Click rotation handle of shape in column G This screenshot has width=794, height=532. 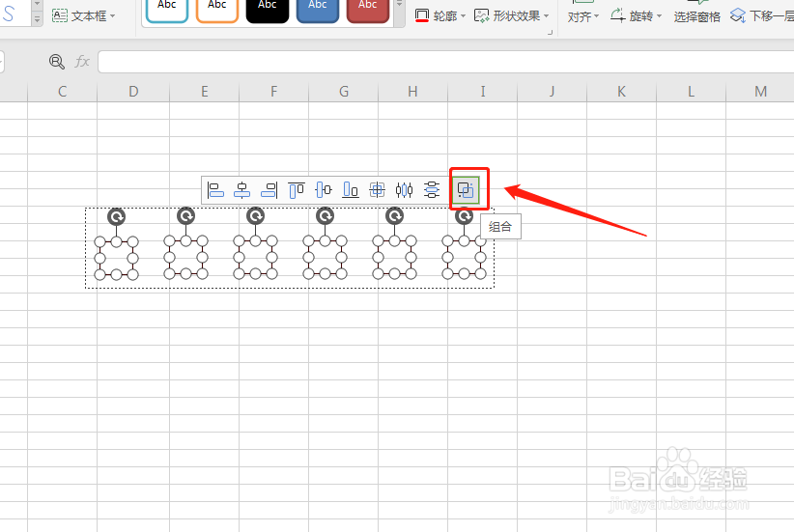pos(326,216)
